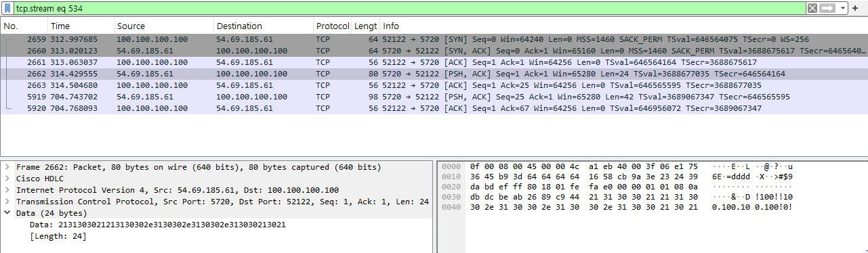Image resolution: width=868 pixels, height=253 pixels.
Task: Sort packets by the Time column header
Action: point(80,26)
